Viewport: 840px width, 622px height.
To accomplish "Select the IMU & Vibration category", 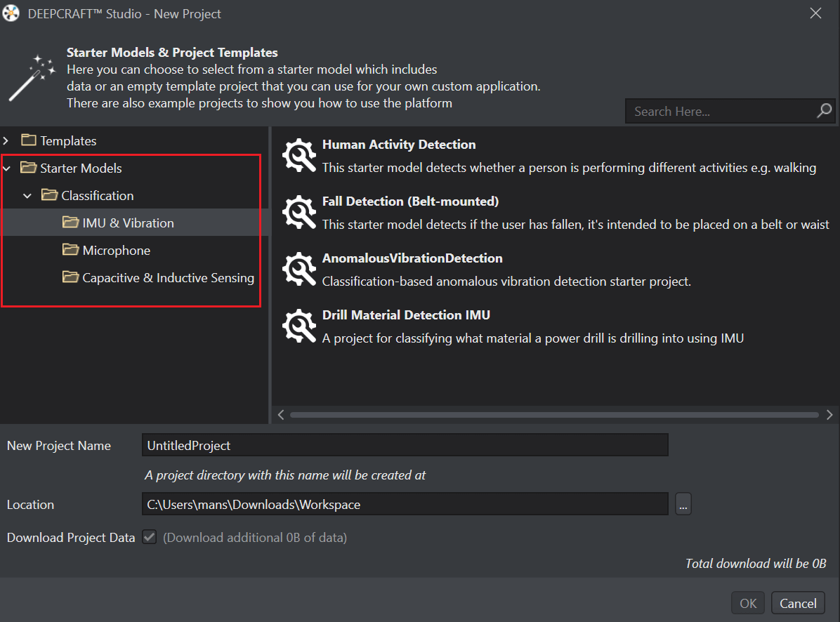I will [128, 223].
